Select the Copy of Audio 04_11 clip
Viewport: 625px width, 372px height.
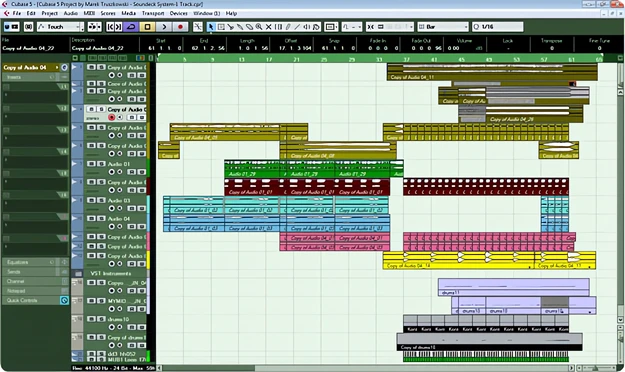tap(492, 72)
